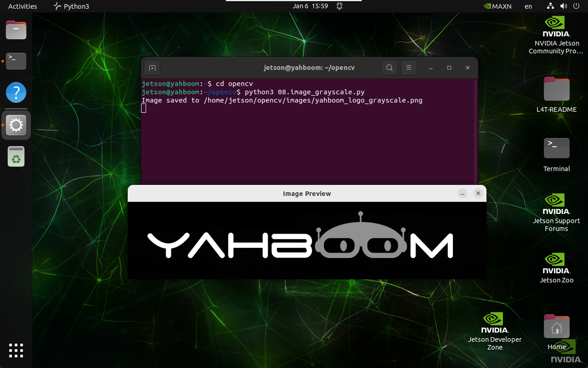Viewport: 588px width, 368px height.
Task: Click the Activities button
Action: [23, 6]
